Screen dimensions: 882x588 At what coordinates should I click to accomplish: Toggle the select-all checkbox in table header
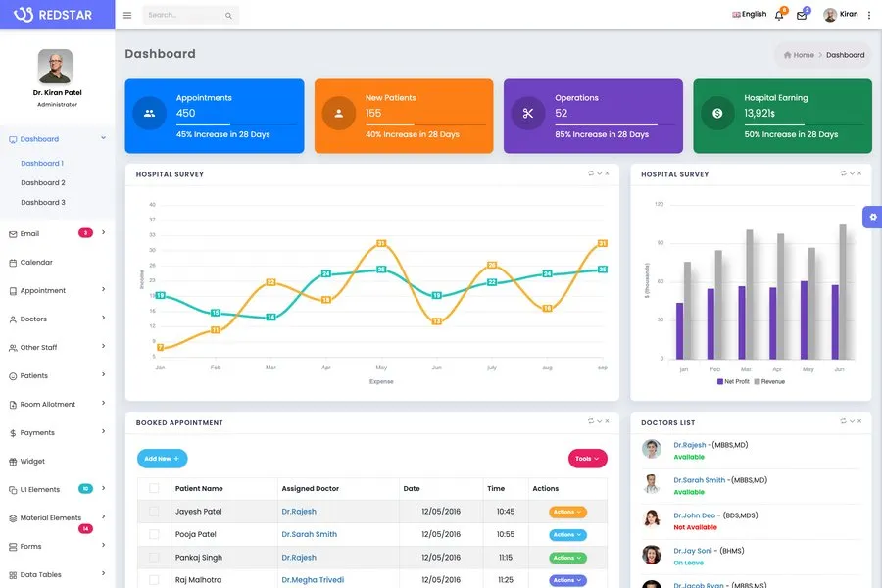154,488
